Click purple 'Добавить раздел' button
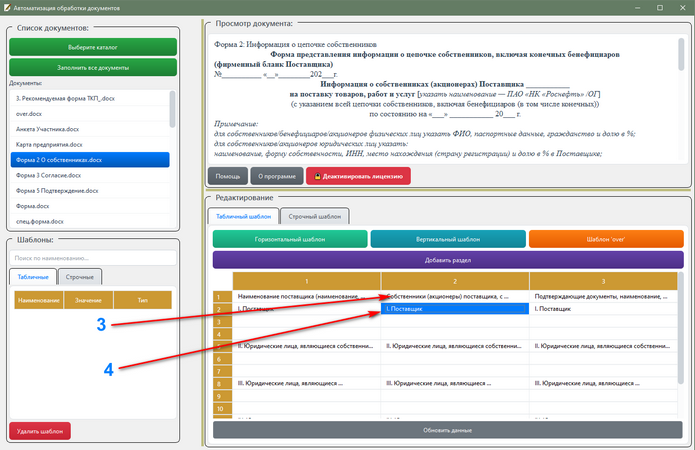This screenshot has width=695, height=450. (448, 260)
